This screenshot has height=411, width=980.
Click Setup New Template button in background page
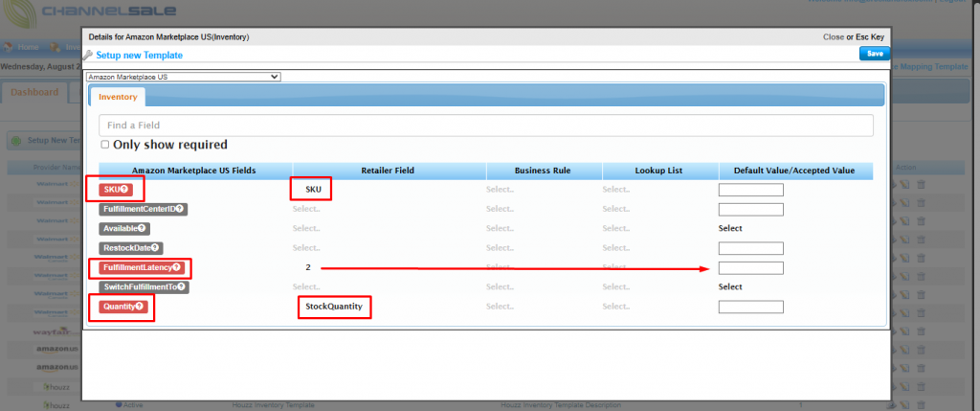[44, 140]
